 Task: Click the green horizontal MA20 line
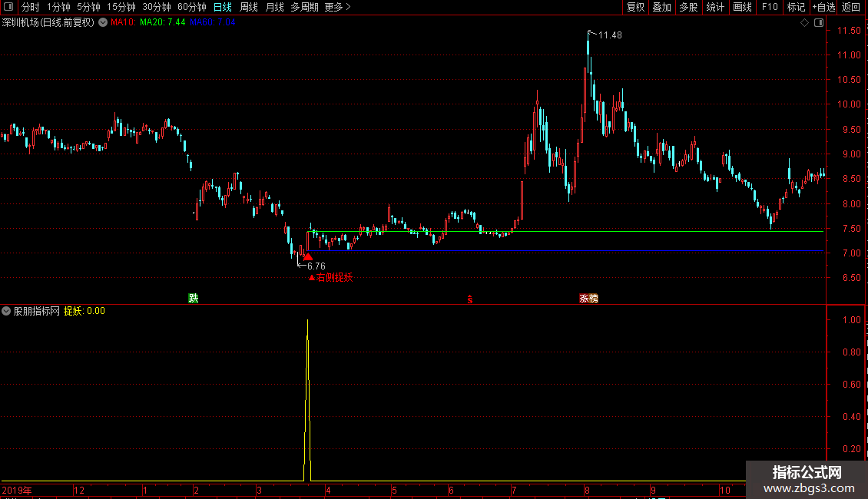[565, 231]
